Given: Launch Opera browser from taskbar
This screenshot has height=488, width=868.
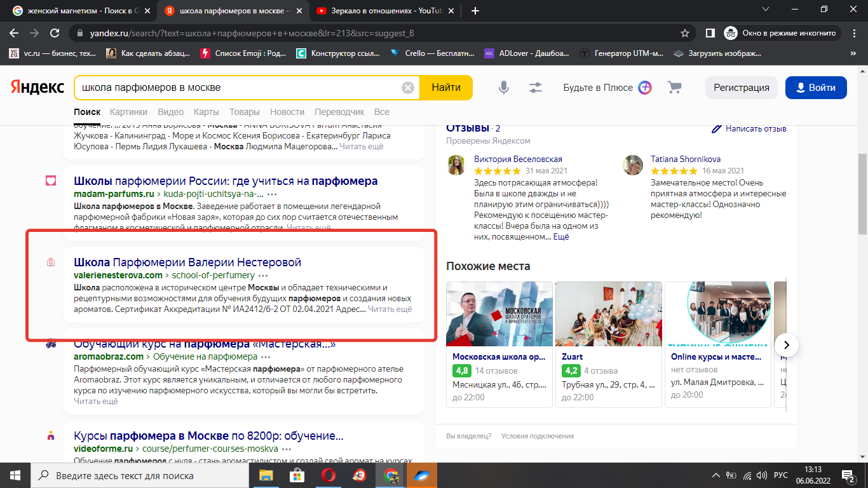Looking at the screenshot, I should point(329,475).
